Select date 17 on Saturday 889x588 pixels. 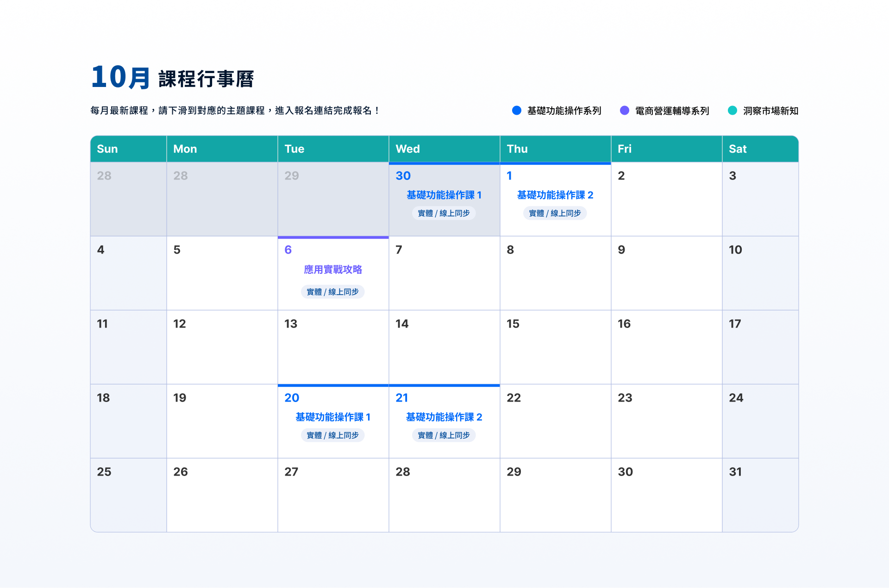(x=735, y=324)
